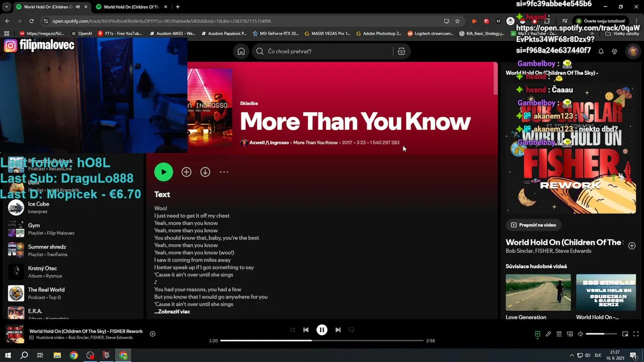Image resolution: width=644 pixels, height=362 pixels.
Task: Open Chrome media controls icon
Action: [565, 21]
